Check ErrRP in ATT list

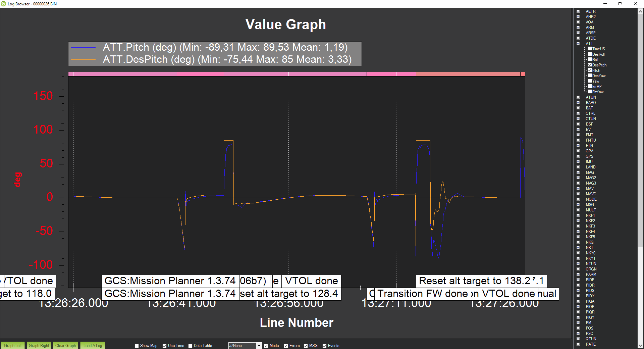590,86
